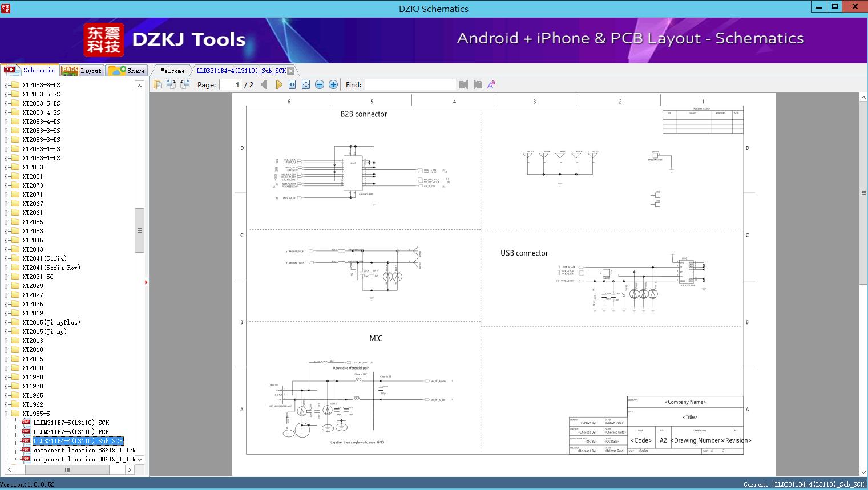Image resolution: width=868 pixels, height=490 pixels.
Task: Expand the XT2041(Sofia) folder
Action: pos(6,258)
